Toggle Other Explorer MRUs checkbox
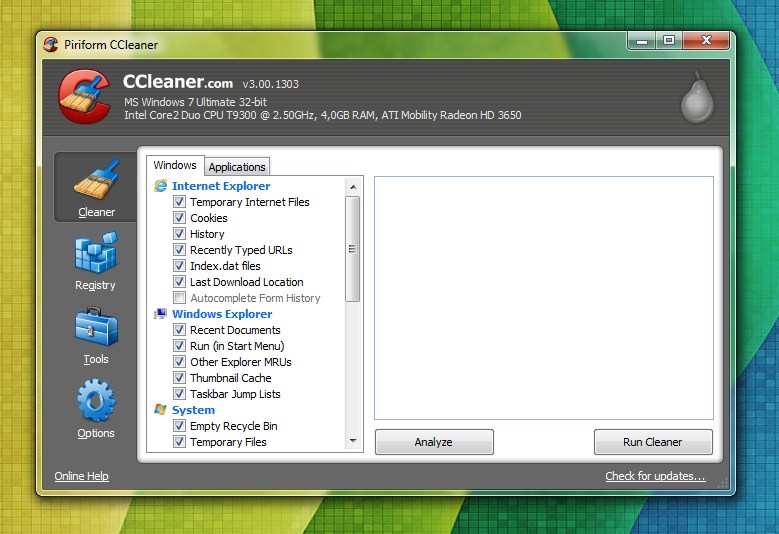The width and height of the screenshot is (779, 534). click(179, 362)
